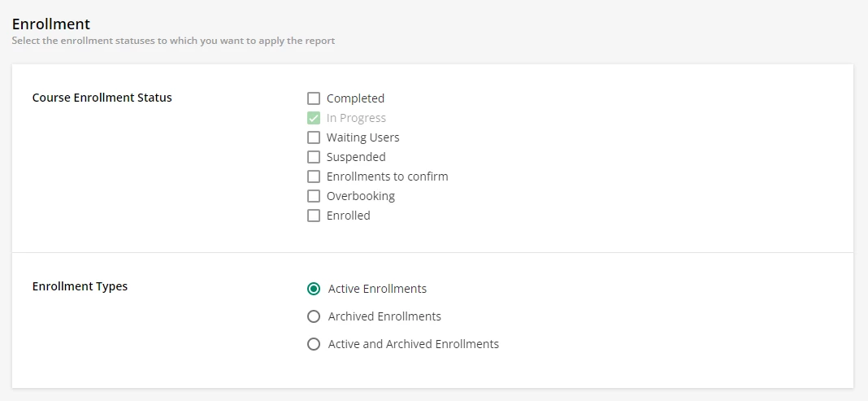The width and height of the screenshot is (868, 401).
Task: Click the Enrollments to confirm label
Action: click(x=387, y=177)
